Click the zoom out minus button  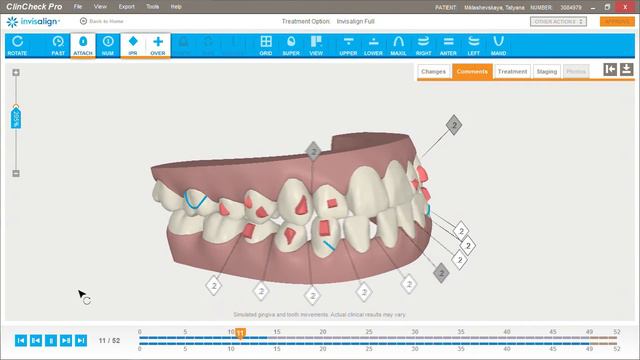pos(16,173)
